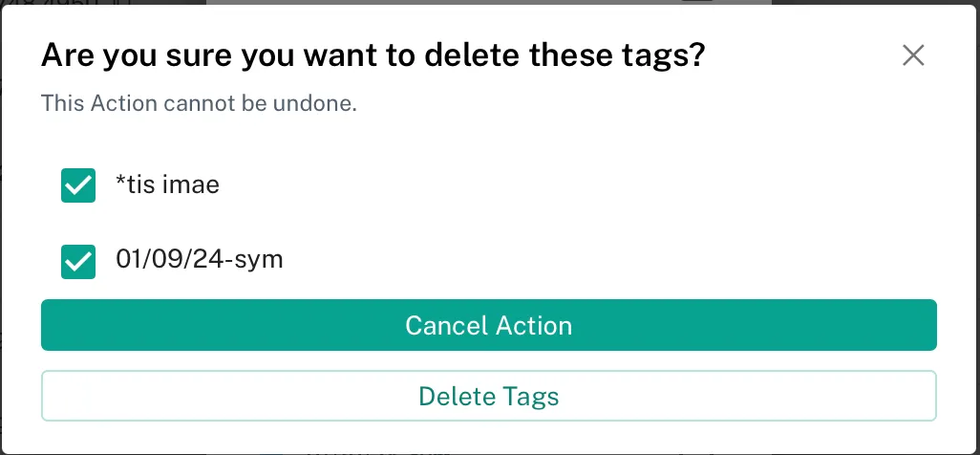Toggle the teal checkbox for tag "01/09/24-sym"
Image resolution: width=980 pixels, height=455 pixels.
pos(78,261)
